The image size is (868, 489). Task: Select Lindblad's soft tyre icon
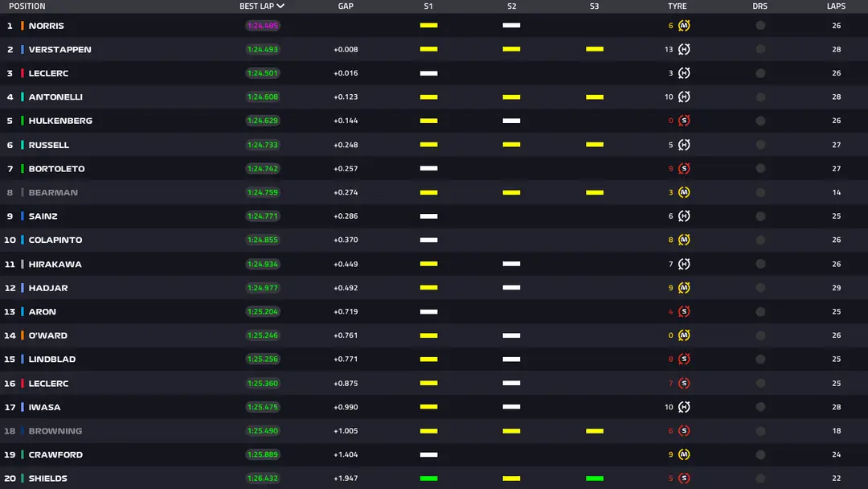(684, 359)
